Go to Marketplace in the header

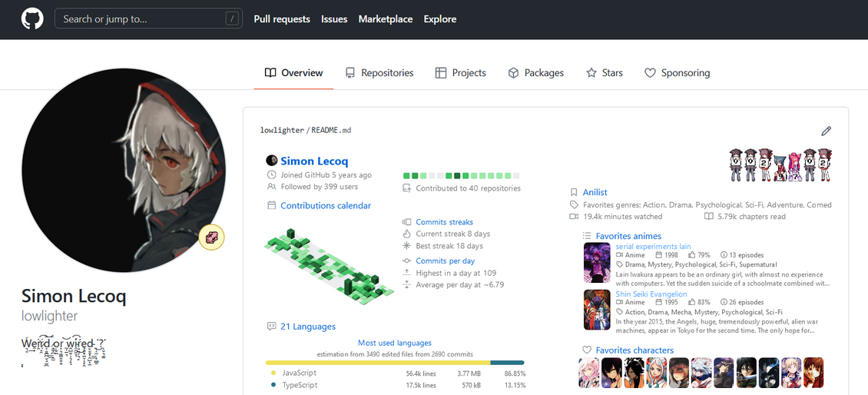coord(385,19)
